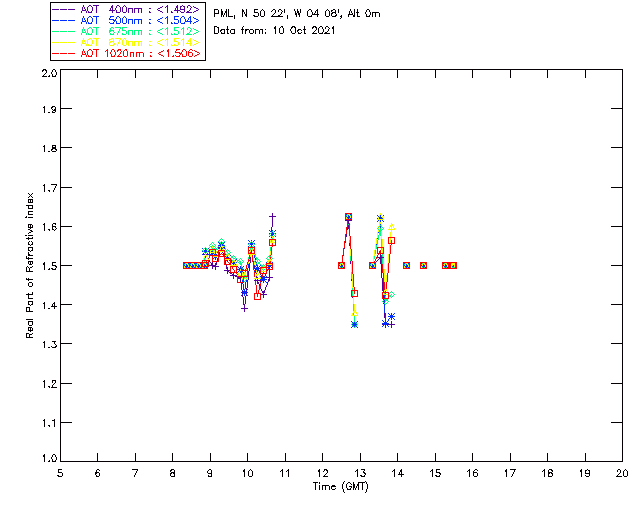This screenshot has width=640, height=512.
Task: Click the blue dashed line sample in legend
Action: coord(64,20)
